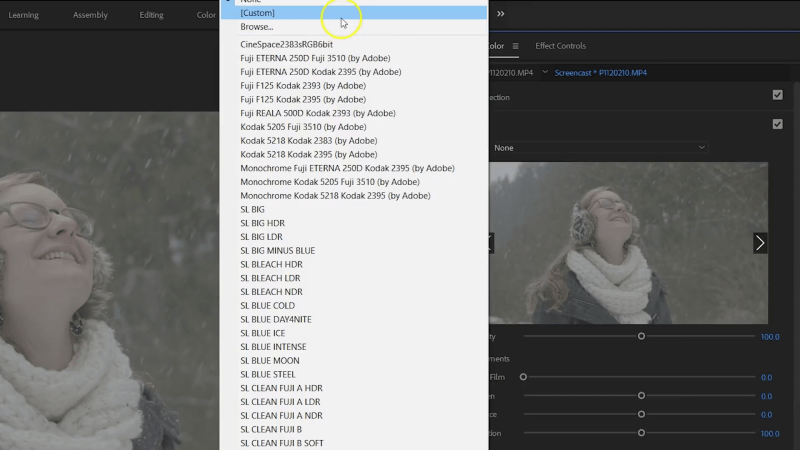Click the look preview thumbnail image

click(628, 243)
